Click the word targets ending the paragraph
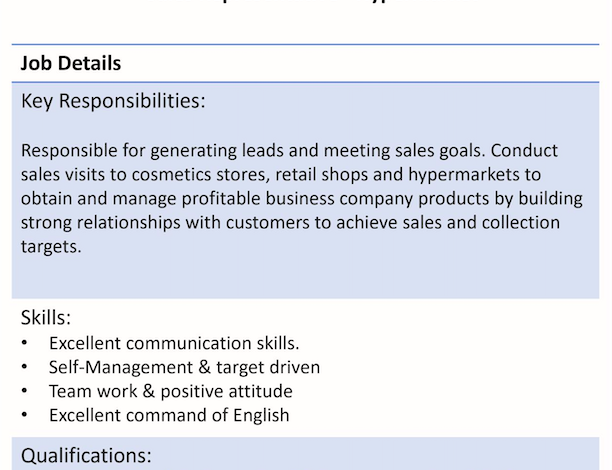 point(51,247)
